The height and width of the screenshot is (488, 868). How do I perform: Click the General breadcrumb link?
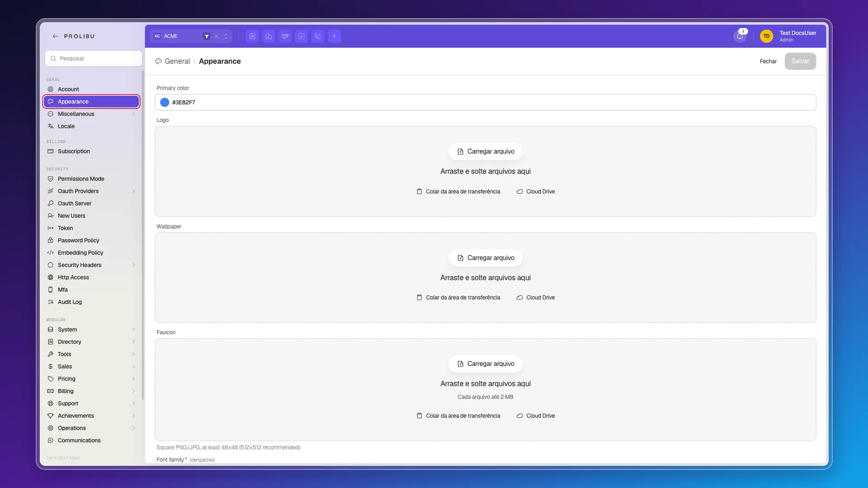coord(177,61)
